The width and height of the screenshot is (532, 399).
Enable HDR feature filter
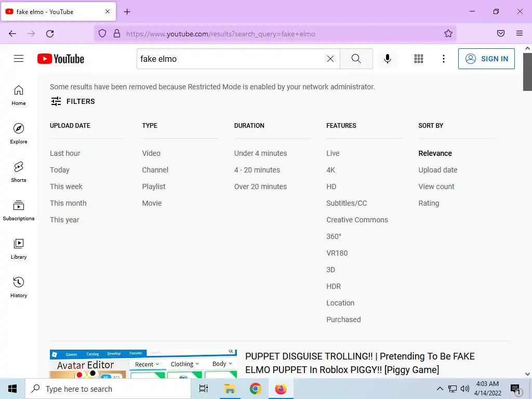point(334,286)
